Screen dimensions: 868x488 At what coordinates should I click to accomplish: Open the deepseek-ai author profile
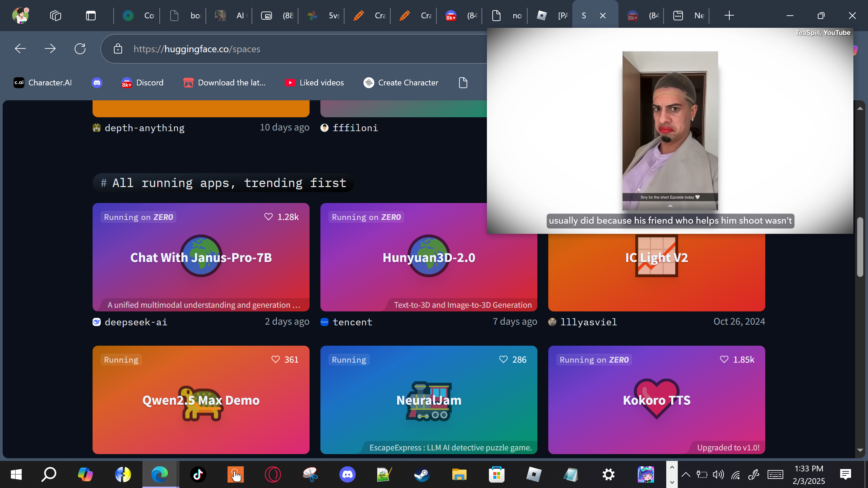[x=136, y=322]
